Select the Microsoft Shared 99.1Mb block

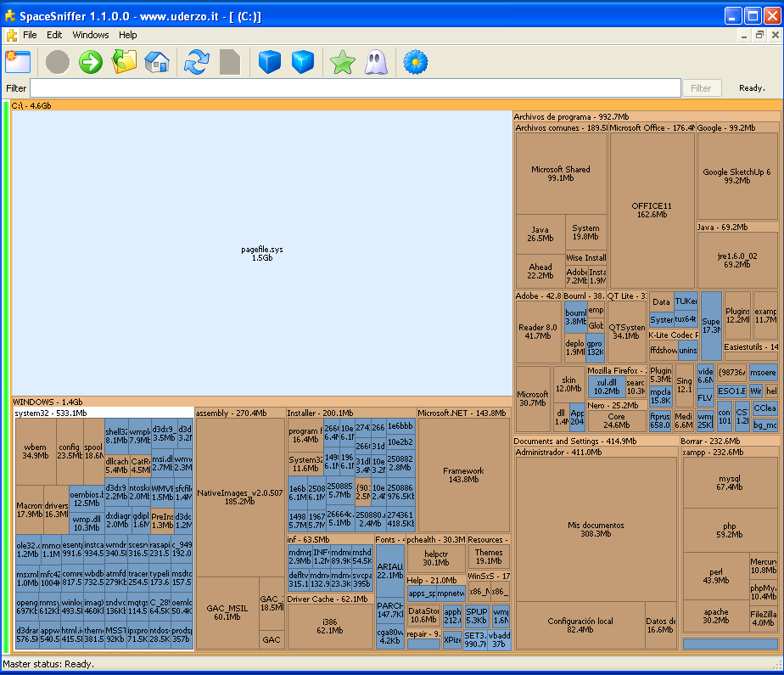click(x=561, y=173)
